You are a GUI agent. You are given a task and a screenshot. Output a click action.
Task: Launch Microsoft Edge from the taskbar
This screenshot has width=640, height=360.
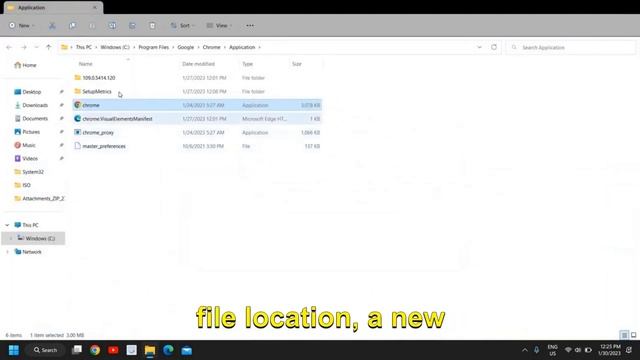[x=168, y=350]
